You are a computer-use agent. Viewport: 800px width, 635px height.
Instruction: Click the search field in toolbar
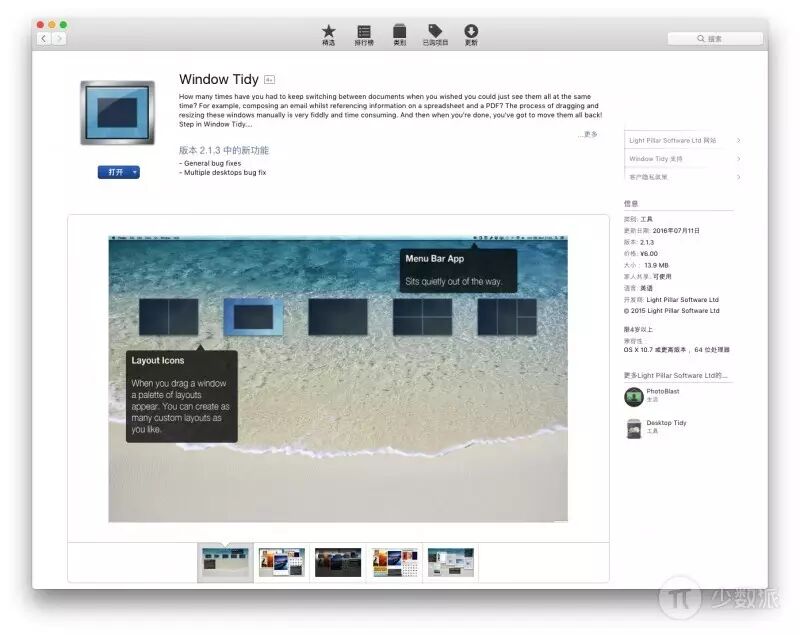click(715, 38)
